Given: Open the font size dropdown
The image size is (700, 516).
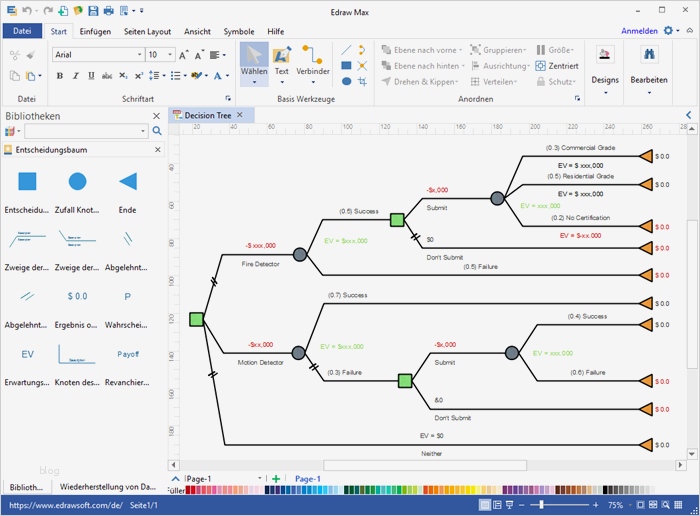Looking at the screenshot, I should pos(170,54).
